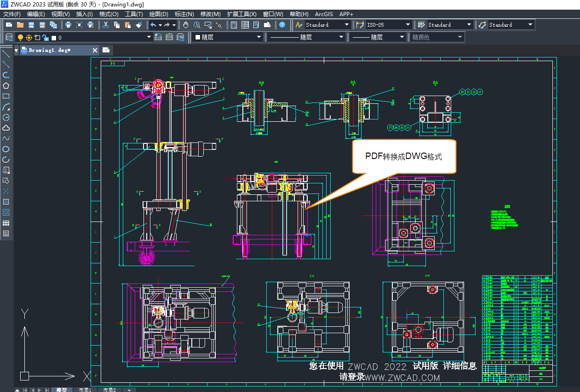Close the Drawing1.dwg tab
This screenshot has width=580, height=392.
pyautogui.click(x=95, y=50)
